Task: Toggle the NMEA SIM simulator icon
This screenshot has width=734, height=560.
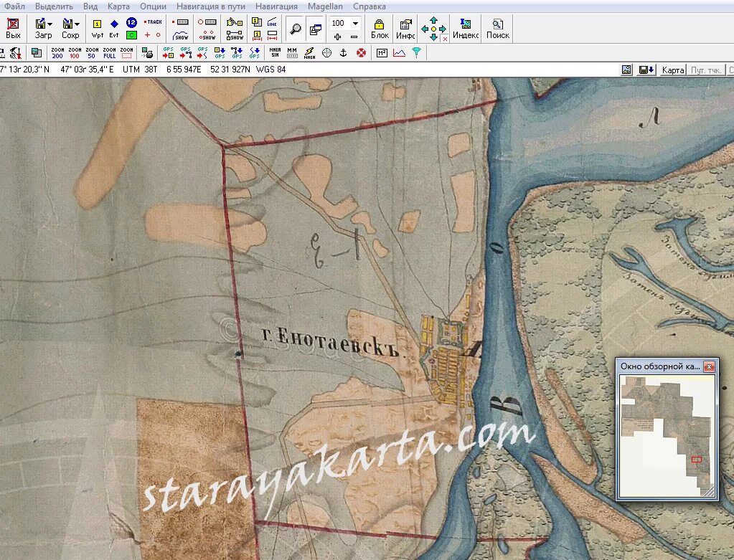Action: coord(276,53)
